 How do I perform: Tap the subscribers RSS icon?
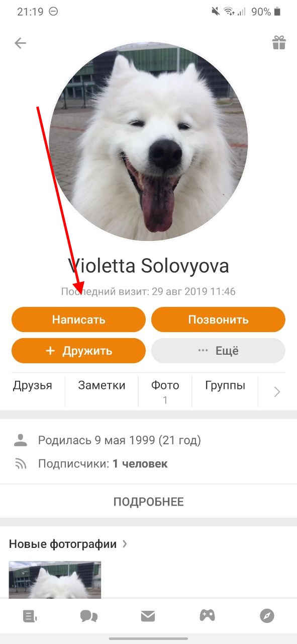point(21,464)
